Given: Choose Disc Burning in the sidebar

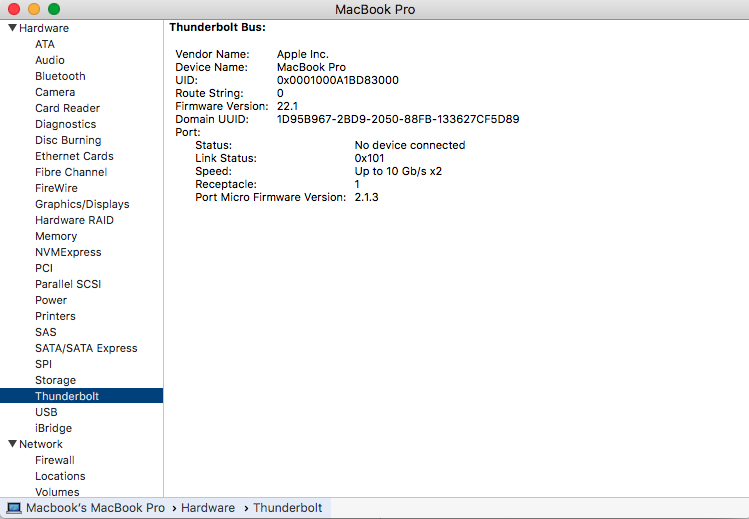Looking at the screenshot, I should pyautogui.click(x=68, y=140).
